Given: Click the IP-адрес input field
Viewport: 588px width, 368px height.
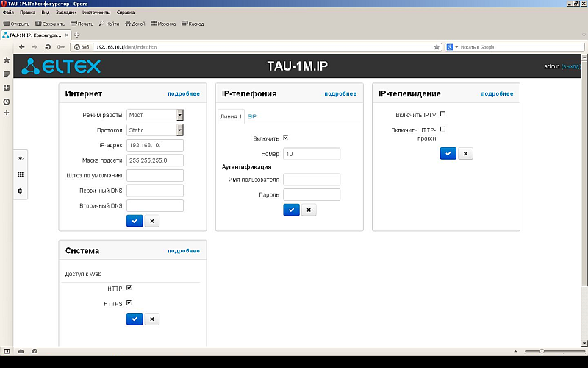Looking at the screenshot, I should (x=155, y=145).
